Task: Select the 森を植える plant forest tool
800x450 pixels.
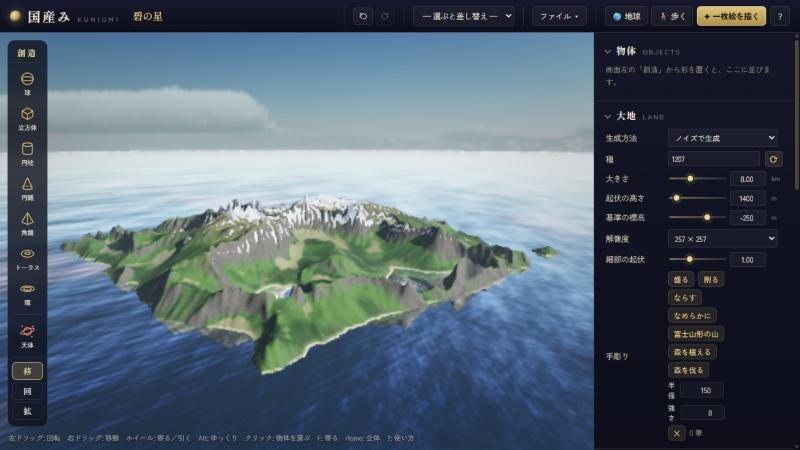Action: [692, 352]
